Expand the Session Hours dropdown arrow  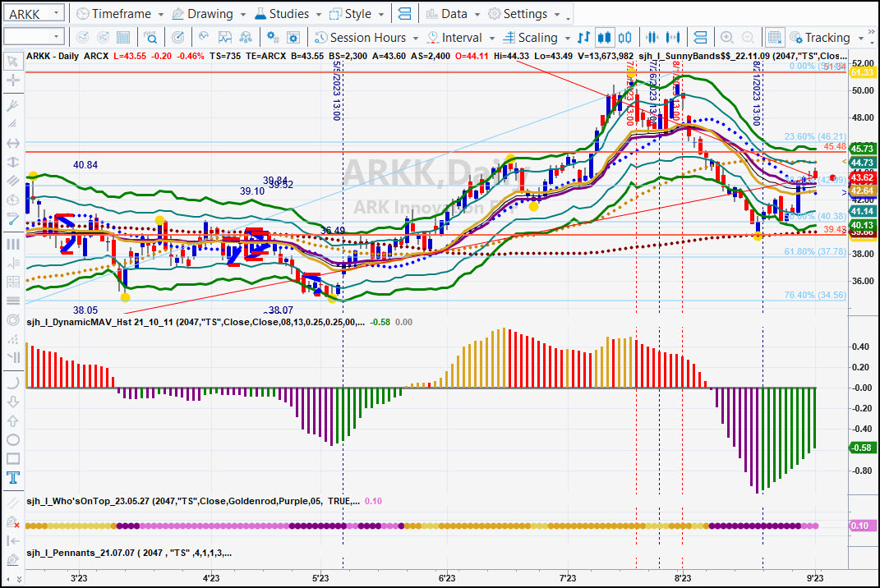[x=416, y=38]
